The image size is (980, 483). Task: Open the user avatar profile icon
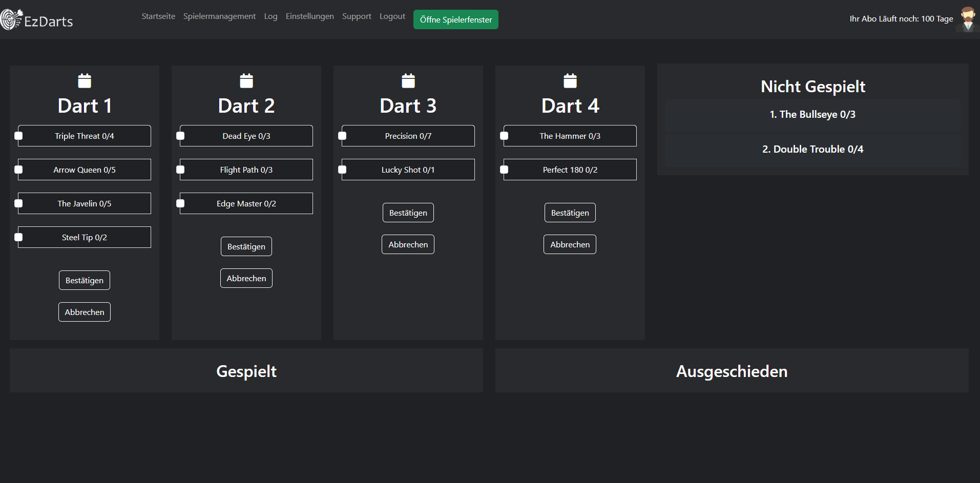[x=967, y=19]
